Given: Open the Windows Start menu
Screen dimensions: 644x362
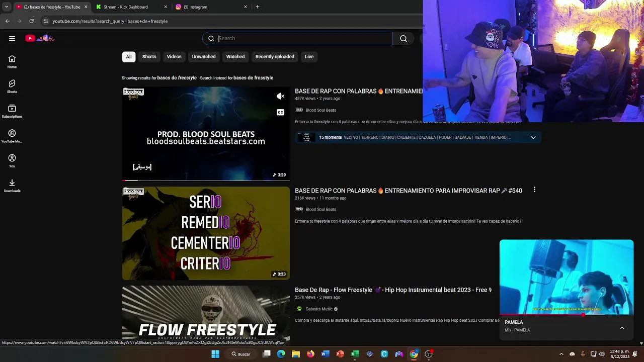Looking at the screenshot, I should pos(215,354).
